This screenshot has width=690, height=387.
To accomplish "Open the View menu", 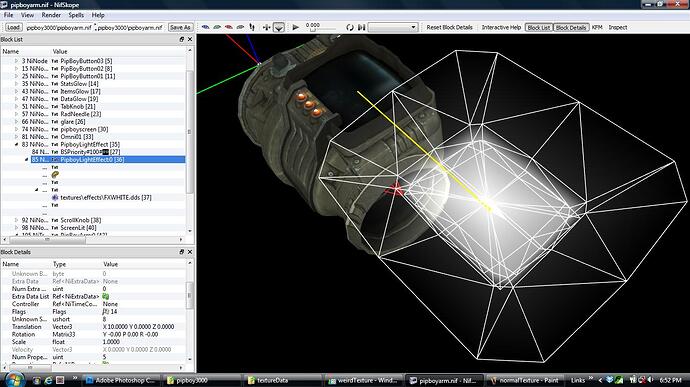I will [x=27, y=15].
